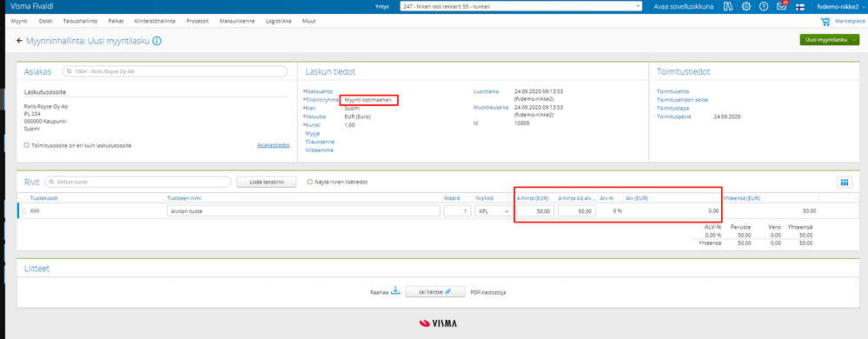Viewport: 868px width, 339px height.
Task: Click the Tuotteen nimi column header
Action: click(x=184, y=197)
